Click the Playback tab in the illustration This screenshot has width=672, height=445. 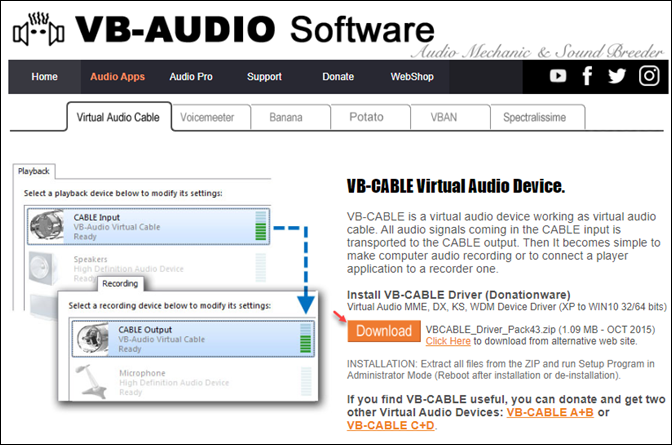pyautogui.click(x=34, y=171)
